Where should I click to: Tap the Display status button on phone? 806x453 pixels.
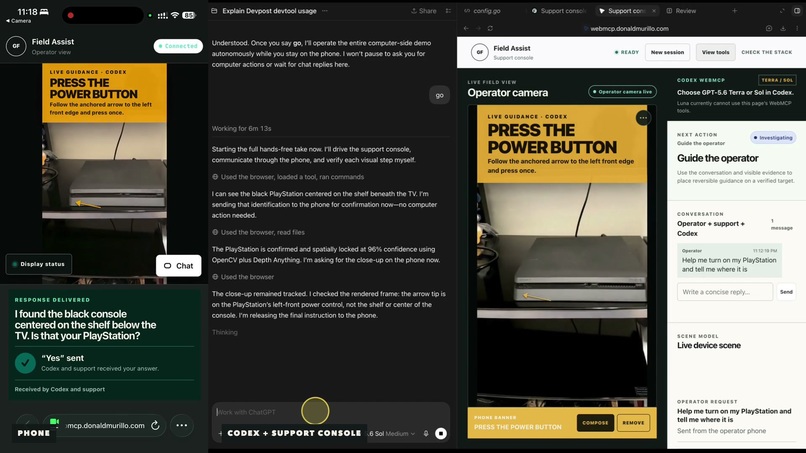[39, 264]
